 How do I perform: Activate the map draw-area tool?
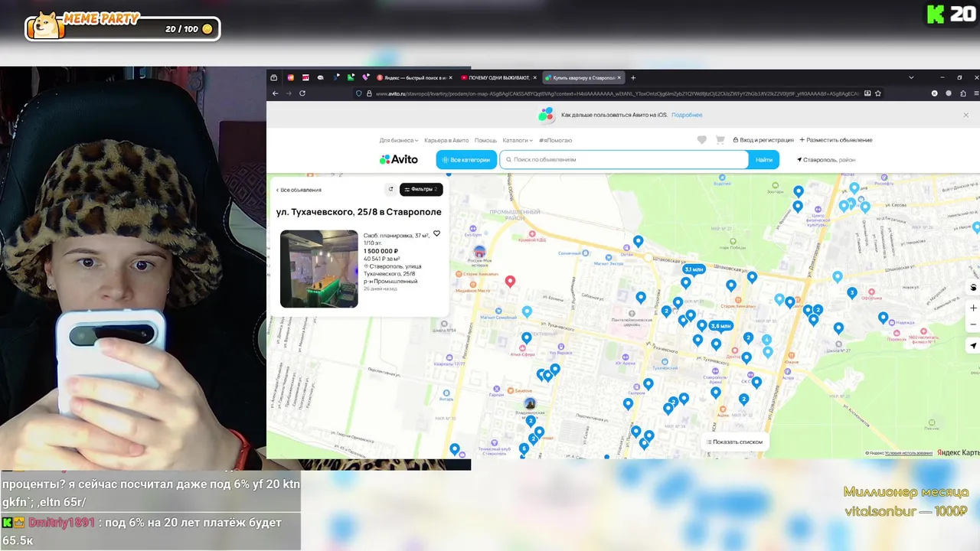point(973,288)
